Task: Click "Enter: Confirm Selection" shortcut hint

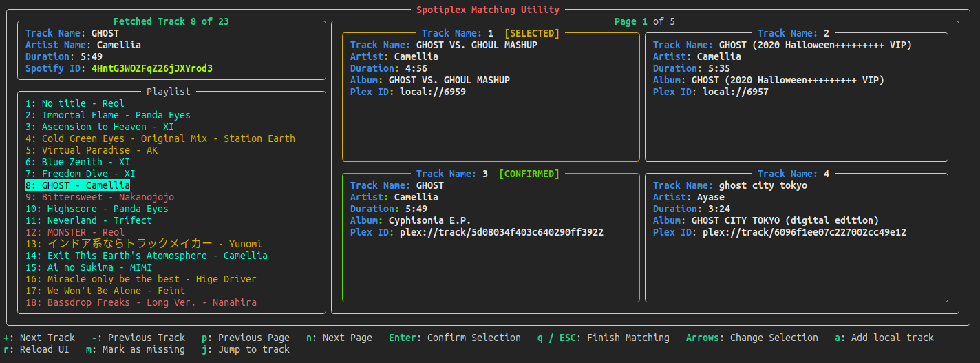Action: click(455, 338)
